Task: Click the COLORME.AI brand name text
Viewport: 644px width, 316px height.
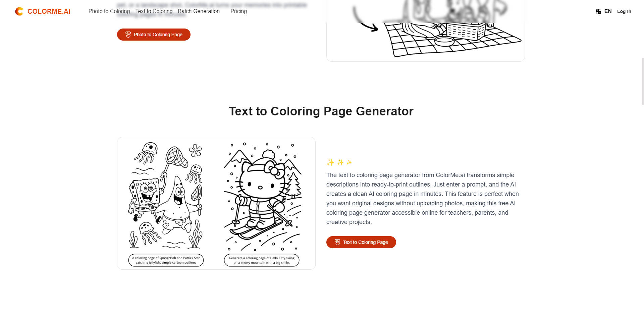Action: tap(49, 11)
